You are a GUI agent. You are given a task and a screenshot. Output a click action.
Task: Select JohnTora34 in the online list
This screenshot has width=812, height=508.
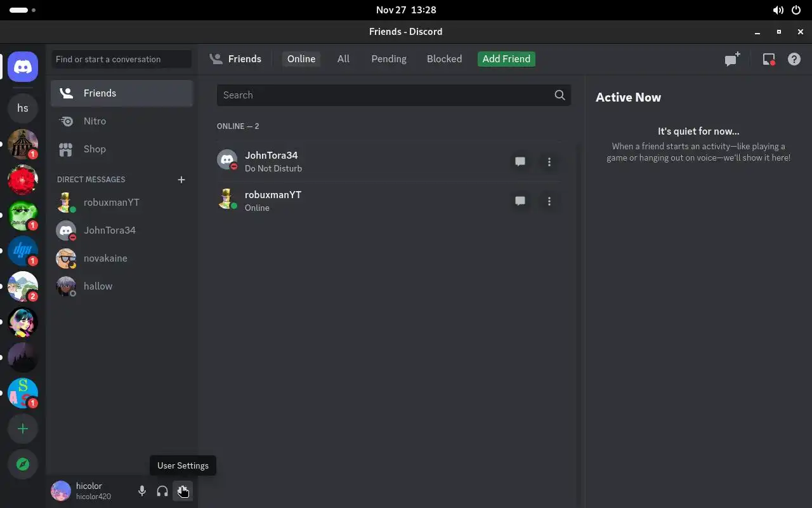pyautogui.click(x=388, y=162)
